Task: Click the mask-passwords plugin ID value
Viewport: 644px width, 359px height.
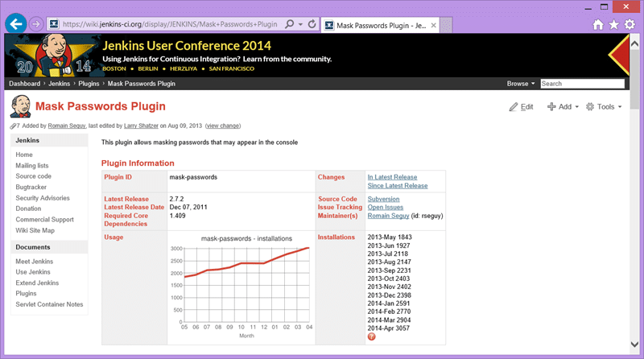Action: [193, 177]
